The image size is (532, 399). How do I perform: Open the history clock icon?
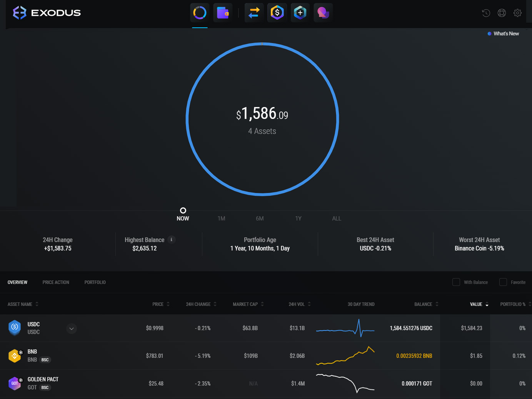pos(486,13)
